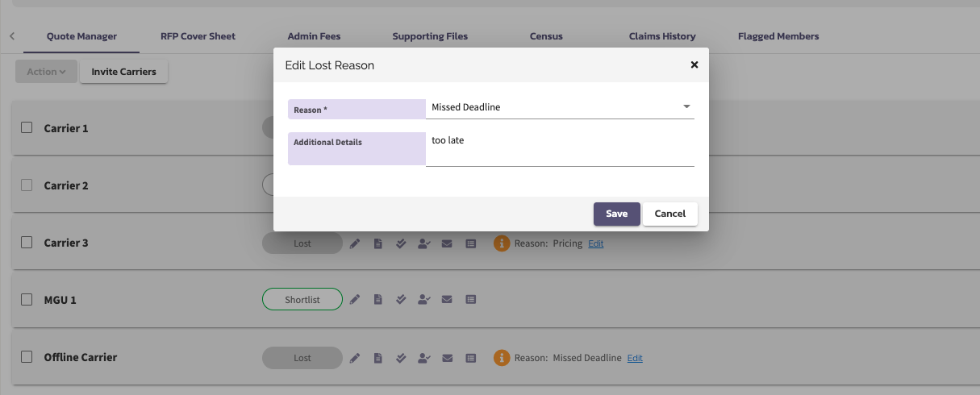Click the Carrier 3 row name
This screenshot has width=980, height=395.
tap(66, 243)
